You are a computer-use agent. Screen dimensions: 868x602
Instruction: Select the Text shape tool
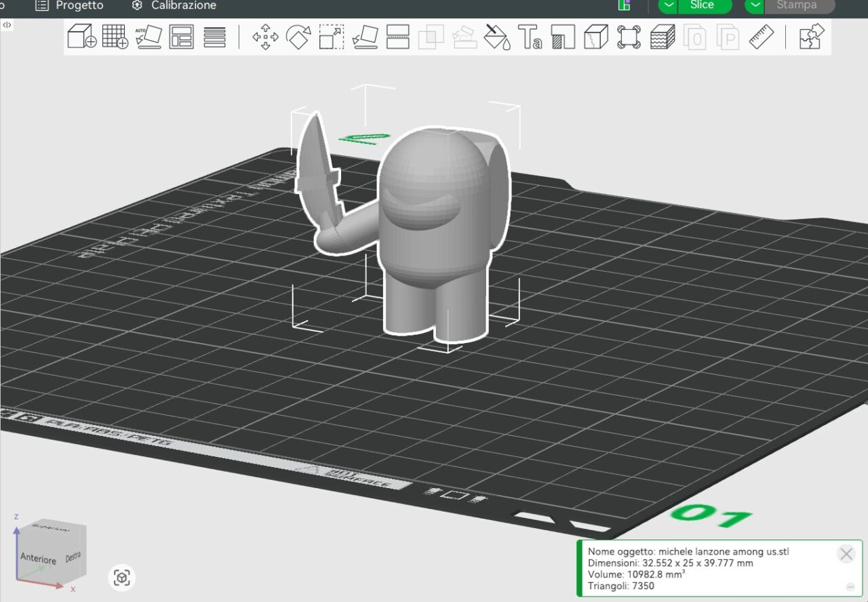click(530, 37)
